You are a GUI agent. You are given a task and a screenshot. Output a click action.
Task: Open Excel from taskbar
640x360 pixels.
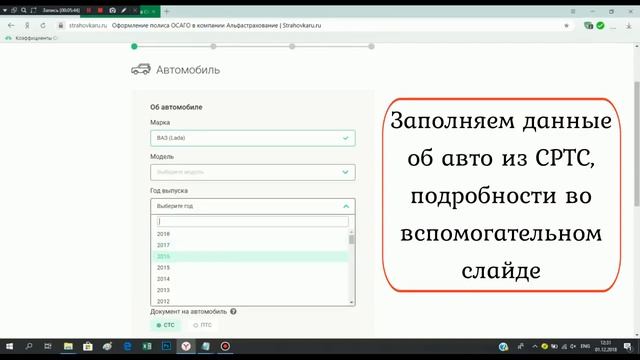pos(147,347)
